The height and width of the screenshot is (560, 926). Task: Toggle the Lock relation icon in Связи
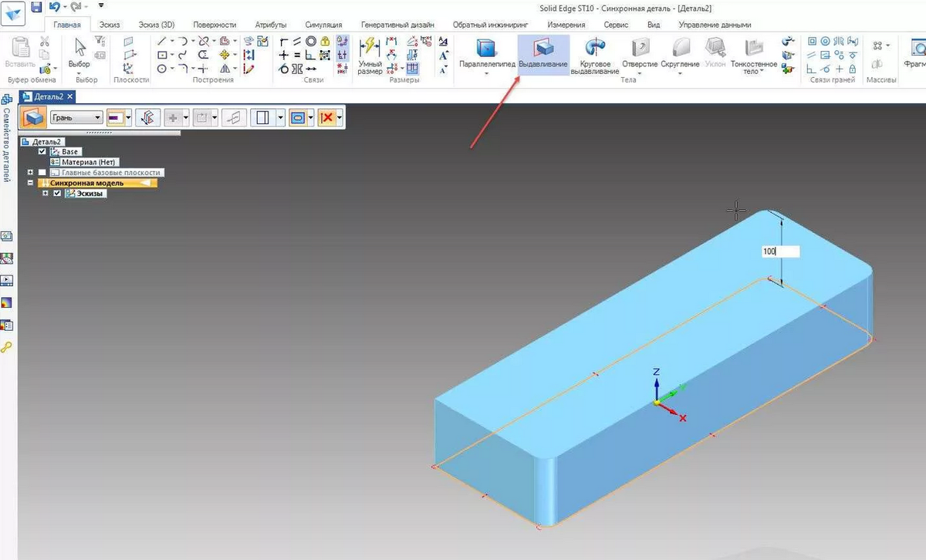click(x=325, y=41)
